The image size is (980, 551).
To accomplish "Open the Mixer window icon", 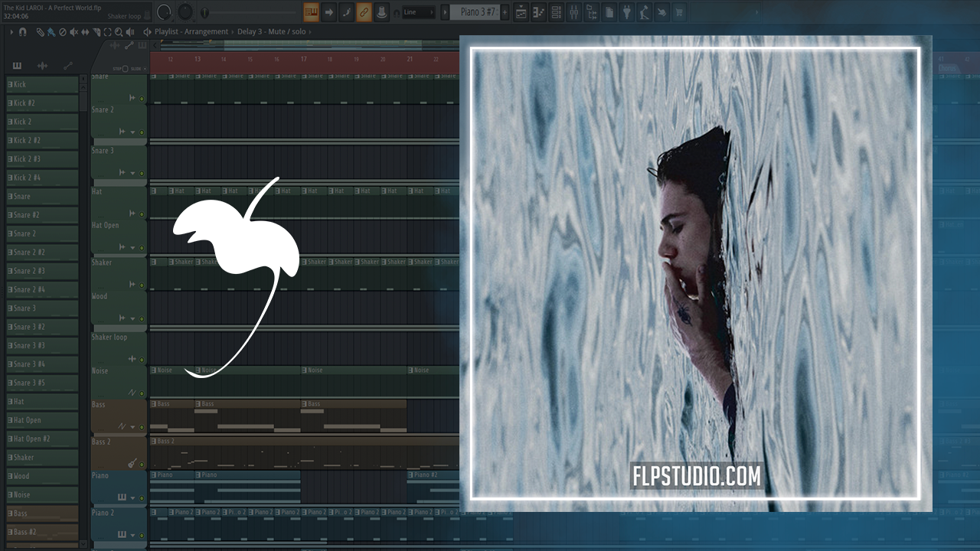I will [x=573, y=12].
